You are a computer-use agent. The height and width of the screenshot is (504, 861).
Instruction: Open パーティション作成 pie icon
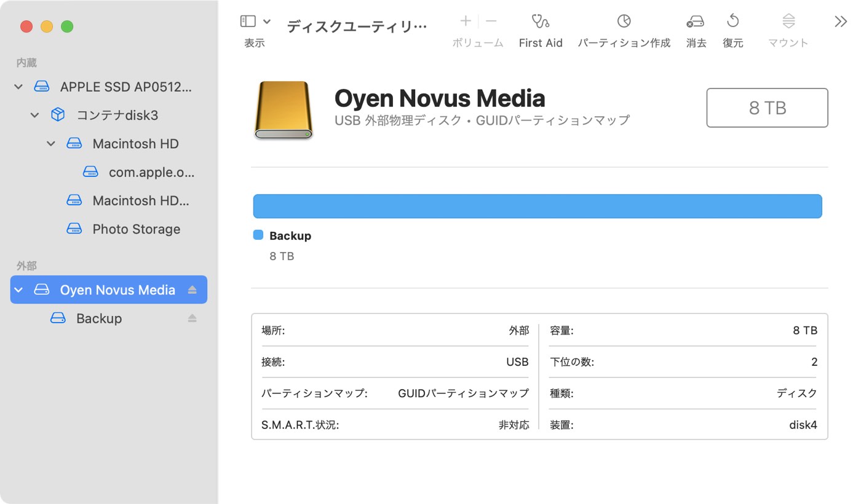point(624,22)
